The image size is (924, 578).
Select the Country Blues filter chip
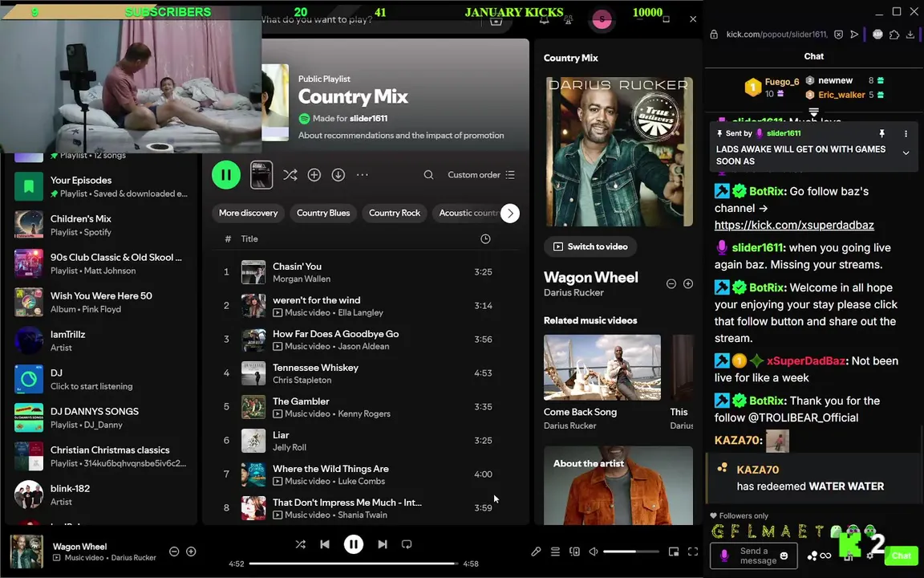point(323,213)
